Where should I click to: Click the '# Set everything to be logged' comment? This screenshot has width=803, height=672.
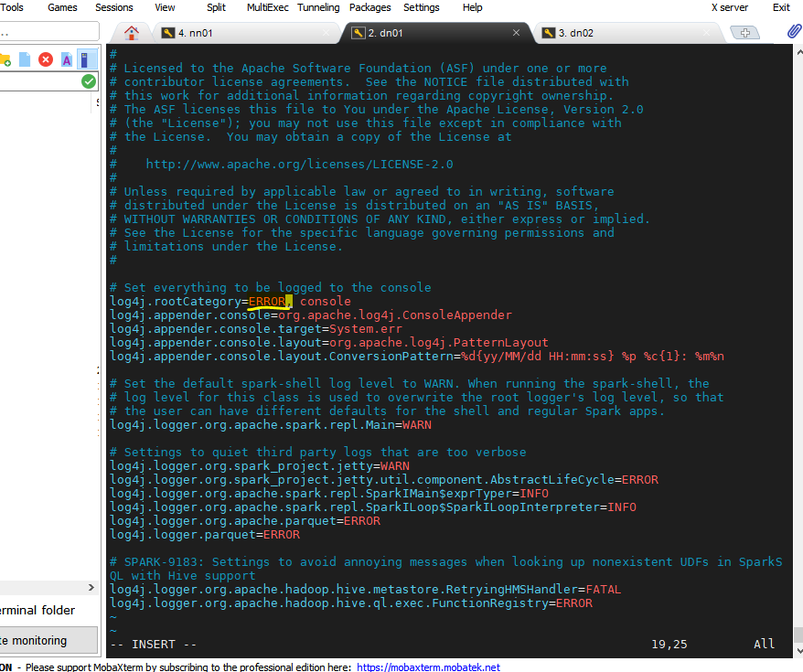click(271, 288)
